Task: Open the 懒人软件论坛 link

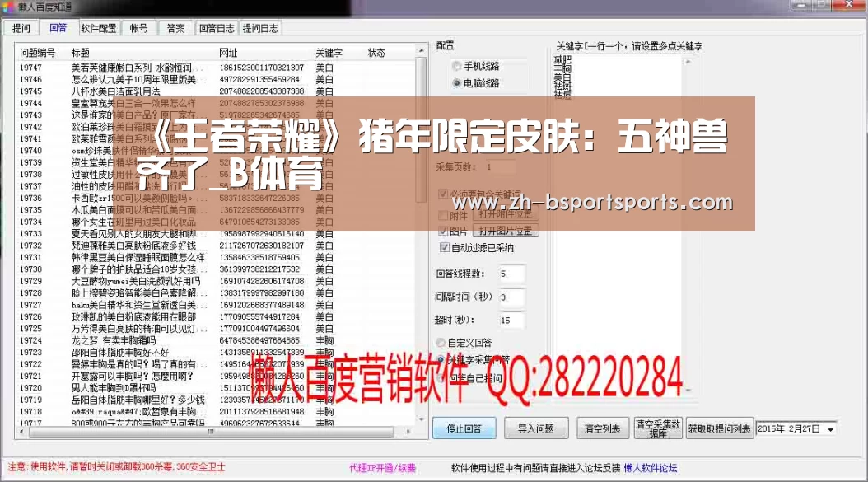Action: 651,468
